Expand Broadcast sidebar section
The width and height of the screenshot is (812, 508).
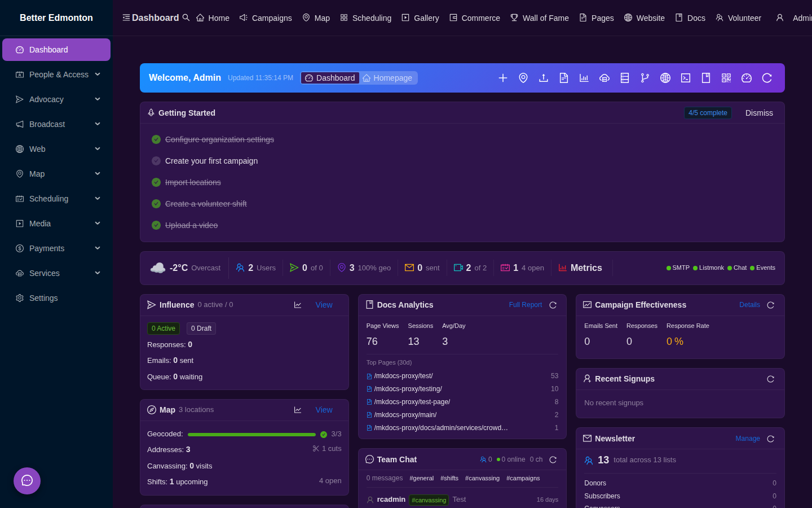[56, 124]
